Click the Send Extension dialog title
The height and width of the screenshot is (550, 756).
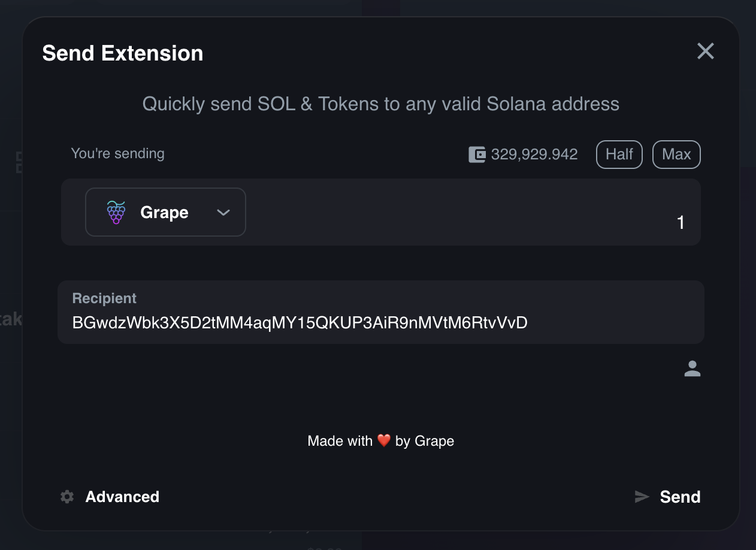coord(123,53)
